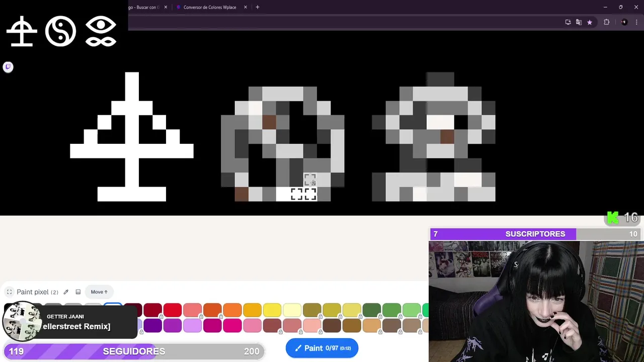Click the bookmark star icon
644x362 pixels.
590,22
